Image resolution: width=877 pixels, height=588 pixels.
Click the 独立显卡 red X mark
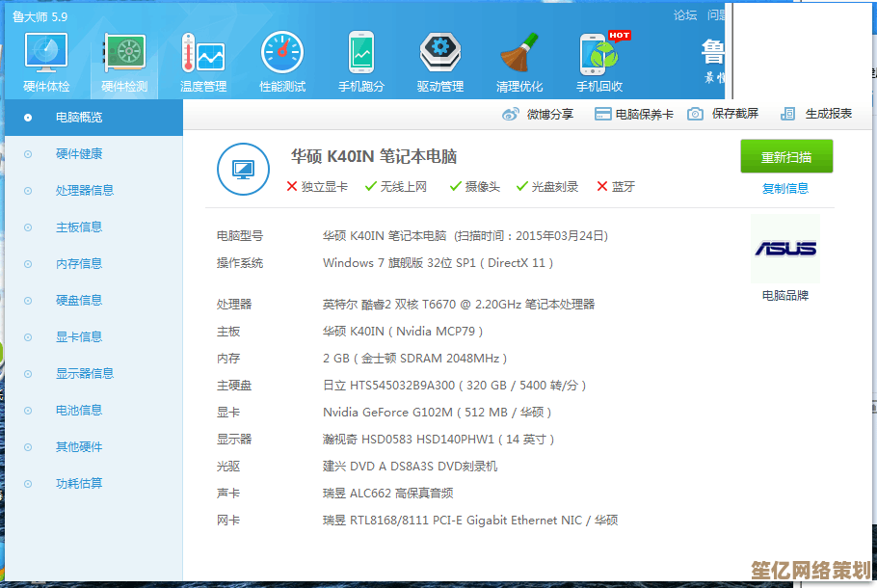coord(291,186)
